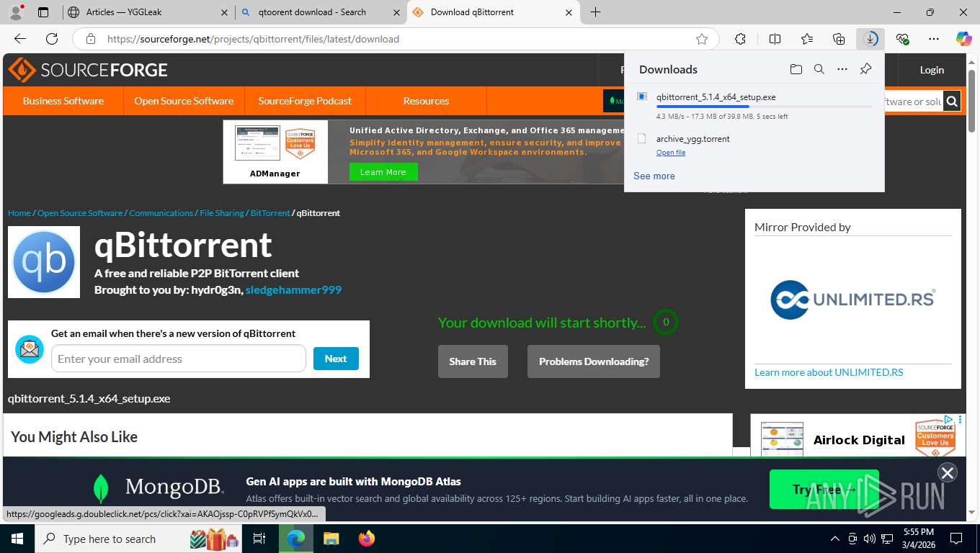Search downloads with magnifier icon
The image size is (980, 553).
(819, 69)
